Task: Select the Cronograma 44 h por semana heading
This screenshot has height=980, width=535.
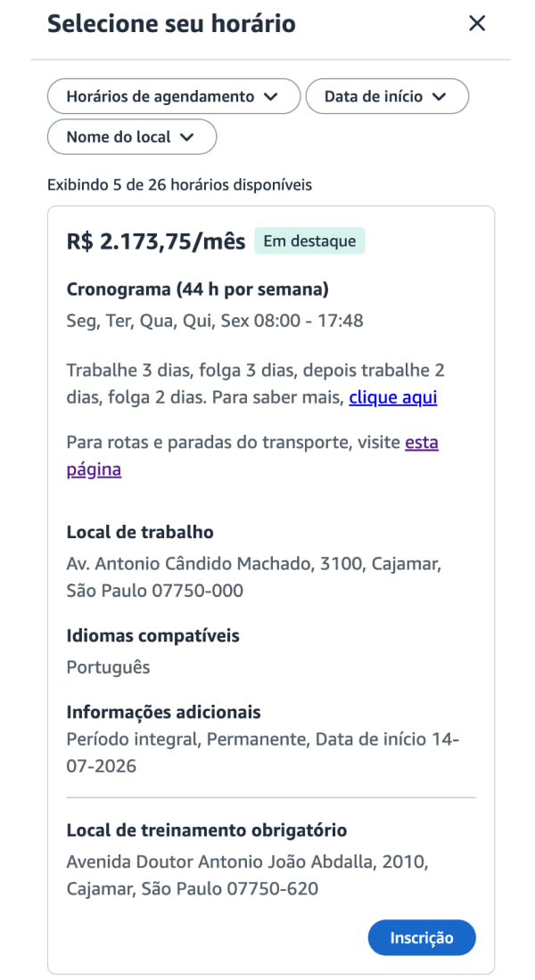Action: point(198,290)
